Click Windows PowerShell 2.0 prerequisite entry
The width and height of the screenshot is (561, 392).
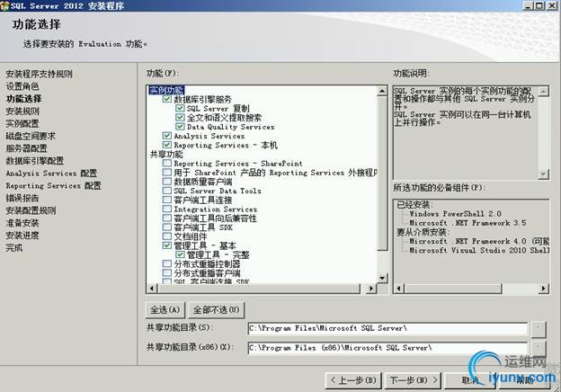tap(456, 214)
